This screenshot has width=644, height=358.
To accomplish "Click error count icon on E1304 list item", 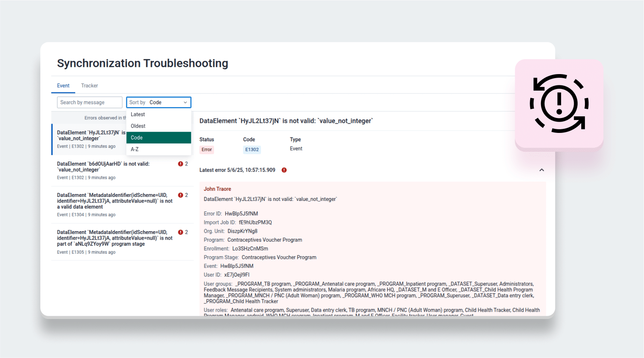I will tap(181, 195).
